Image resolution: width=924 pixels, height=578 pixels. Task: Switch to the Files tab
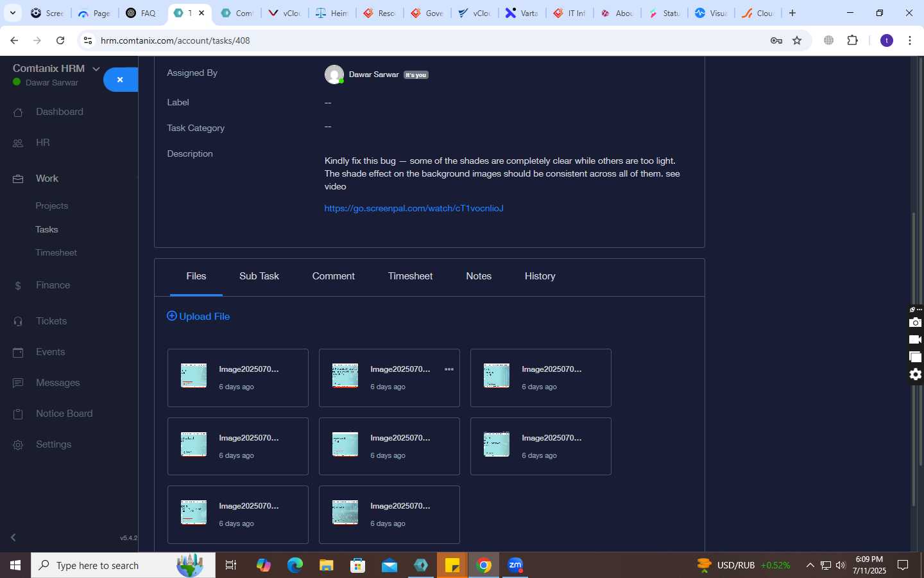coord(196,276)
